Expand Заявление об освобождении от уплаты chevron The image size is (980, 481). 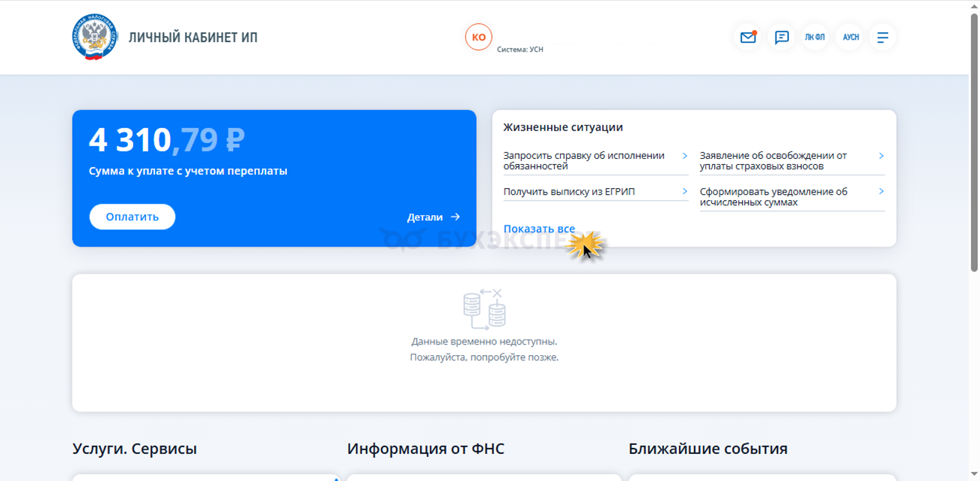click(x=881, y=156)
